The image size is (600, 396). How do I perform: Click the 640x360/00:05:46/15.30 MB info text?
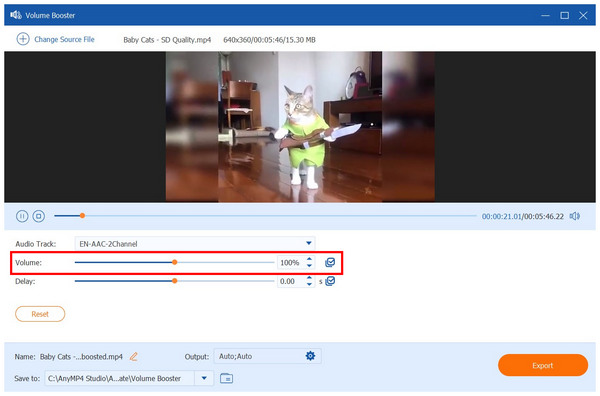[x=269, y=40]
